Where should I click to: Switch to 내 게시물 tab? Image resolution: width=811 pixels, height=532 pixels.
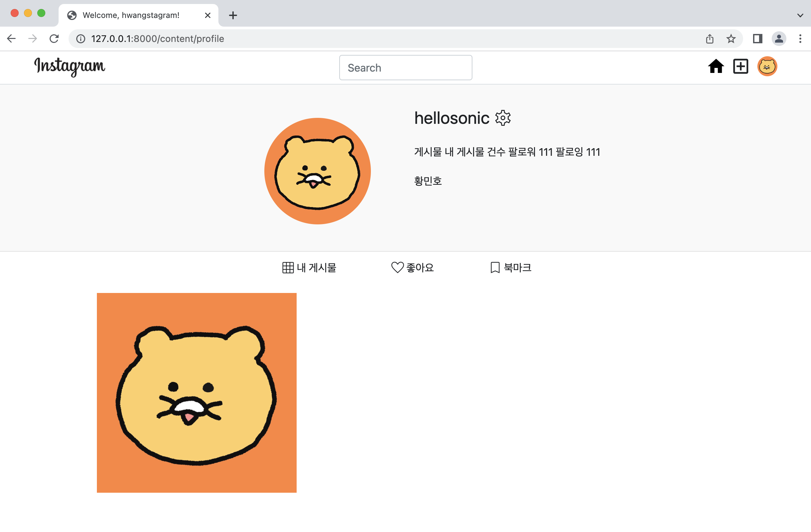pyautogui.click(x=309, y=268)
